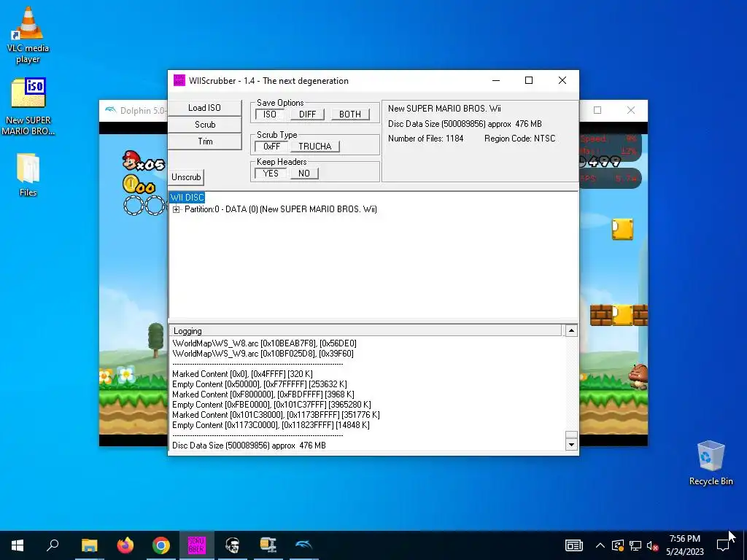Viewport: 747px width, 560px height.
Task: Launch Firefox from the taskbar
Action: [x=125, y=545]
